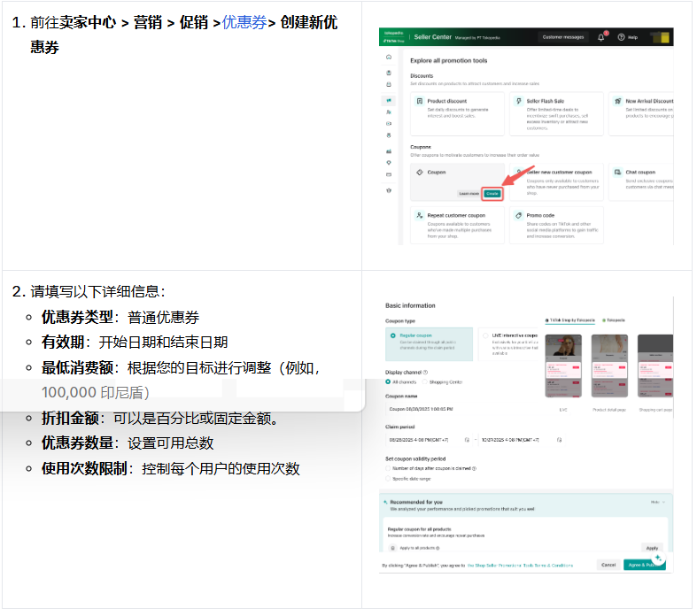Click the Seller Flash Sale icon
Screen dimensions: 697x616
[517, 101]
